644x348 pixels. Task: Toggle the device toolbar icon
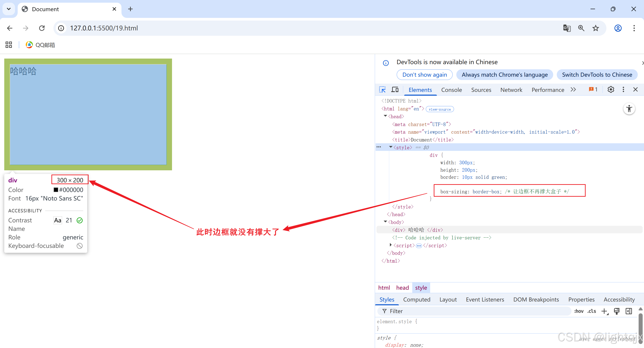point(395,90)
